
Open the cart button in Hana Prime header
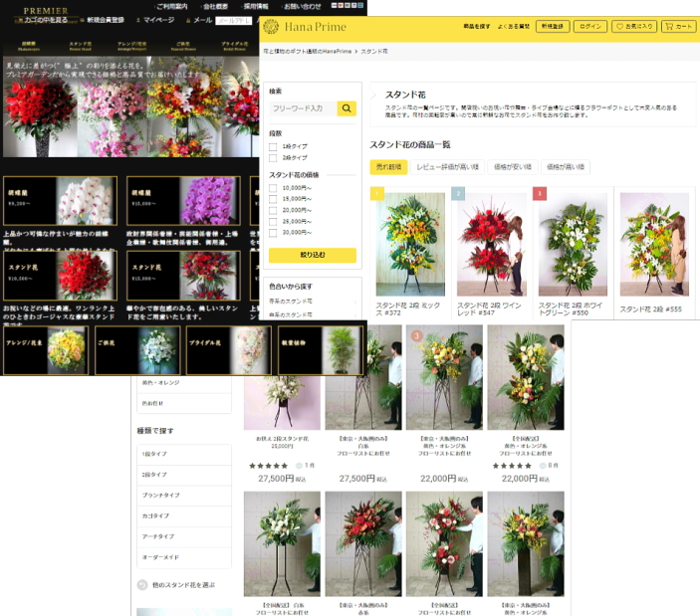678,27
